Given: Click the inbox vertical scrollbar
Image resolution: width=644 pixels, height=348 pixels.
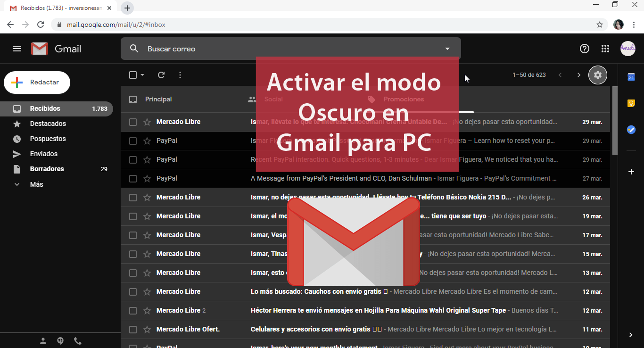Looking at the screenshot, I should pos(615,121).
